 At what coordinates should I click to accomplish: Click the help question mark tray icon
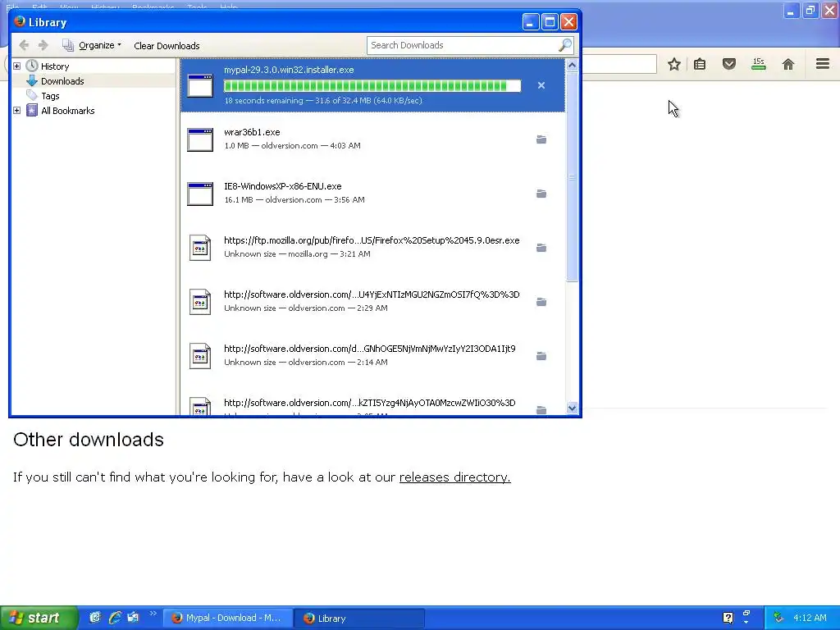728,618
